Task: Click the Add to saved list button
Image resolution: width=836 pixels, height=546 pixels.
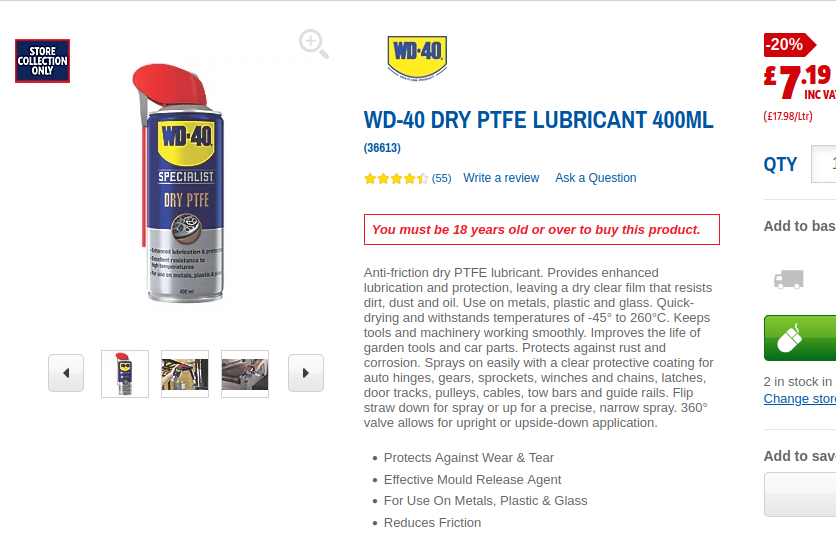Action: tap(800, 494)
